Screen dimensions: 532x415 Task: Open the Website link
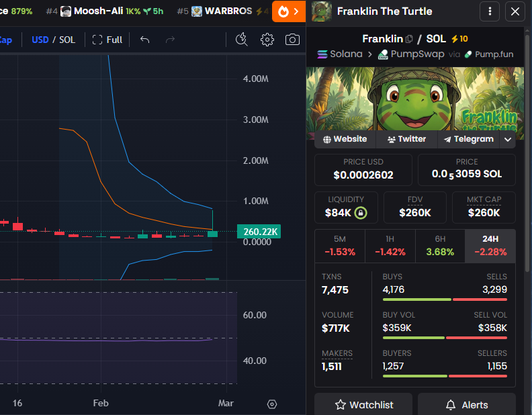(345, 139)
